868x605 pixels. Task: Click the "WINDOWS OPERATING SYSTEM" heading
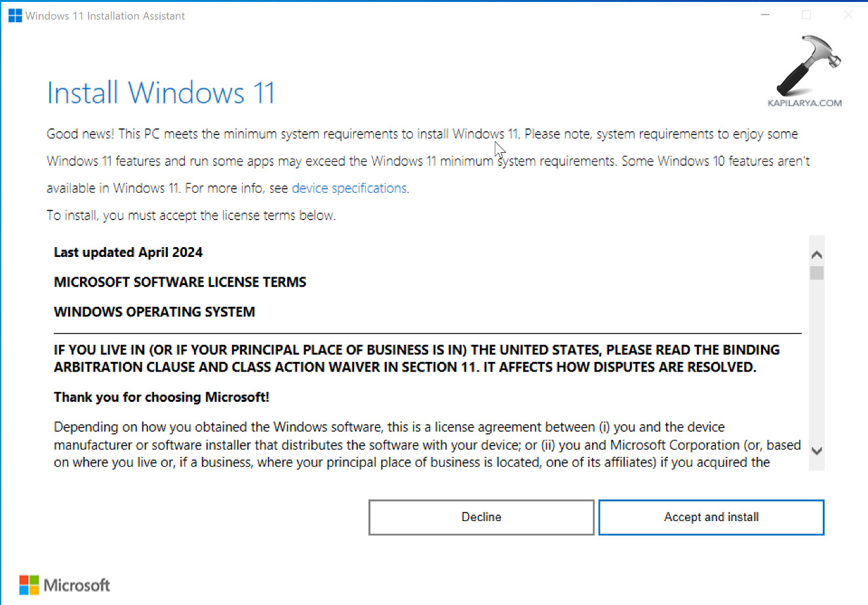(155, 312)
